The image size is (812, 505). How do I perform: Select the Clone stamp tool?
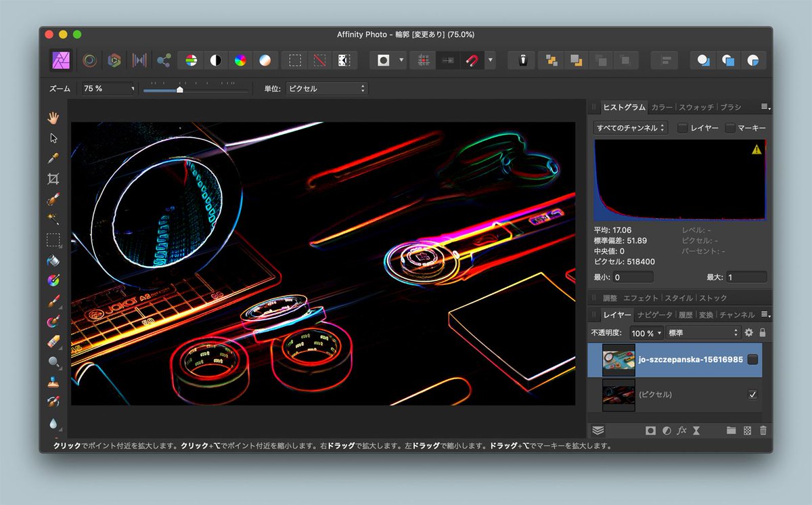pos(53,382)
